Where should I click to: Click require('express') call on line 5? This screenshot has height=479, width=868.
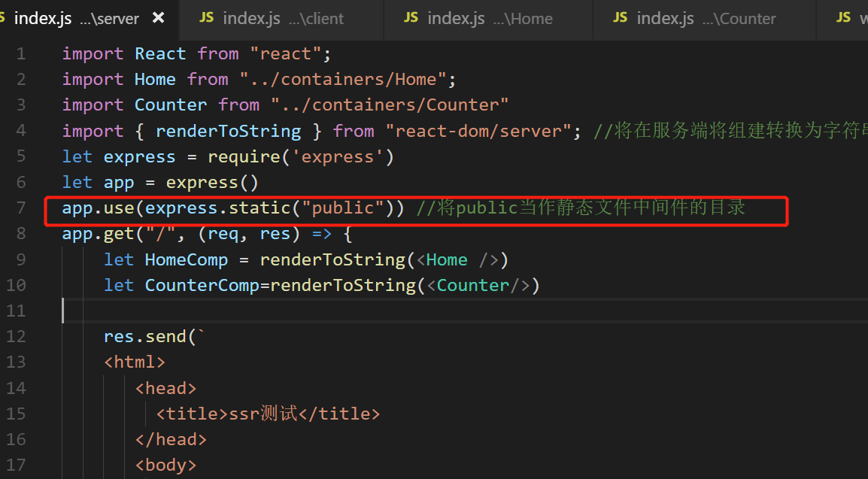tap(301, 157)
